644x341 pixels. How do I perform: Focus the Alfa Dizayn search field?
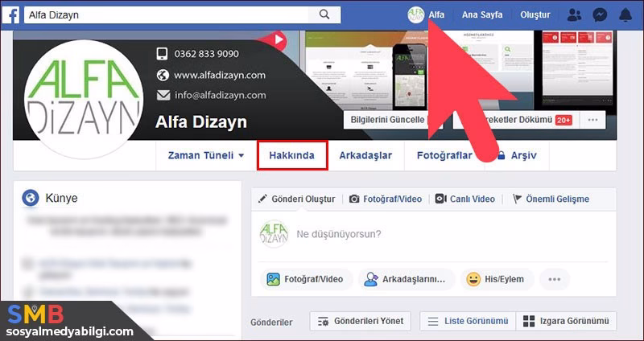tap(167, 15)
